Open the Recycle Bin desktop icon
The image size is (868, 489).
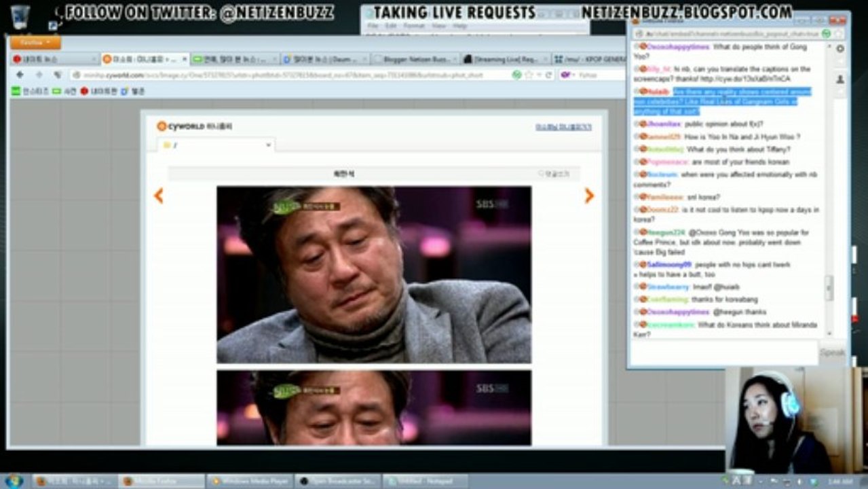[x=20, y=17]
